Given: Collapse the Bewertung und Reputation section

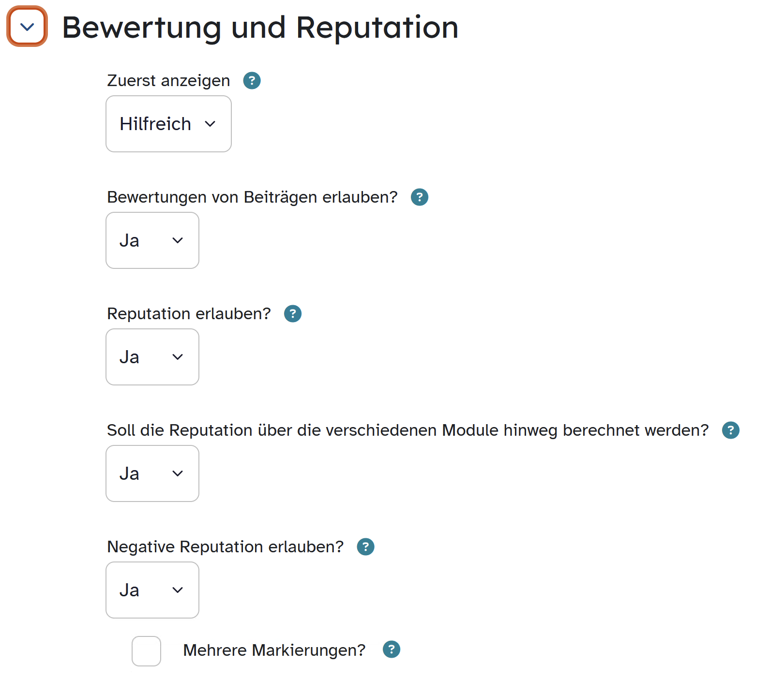Looking at the screenshot, I should (27, 27).
